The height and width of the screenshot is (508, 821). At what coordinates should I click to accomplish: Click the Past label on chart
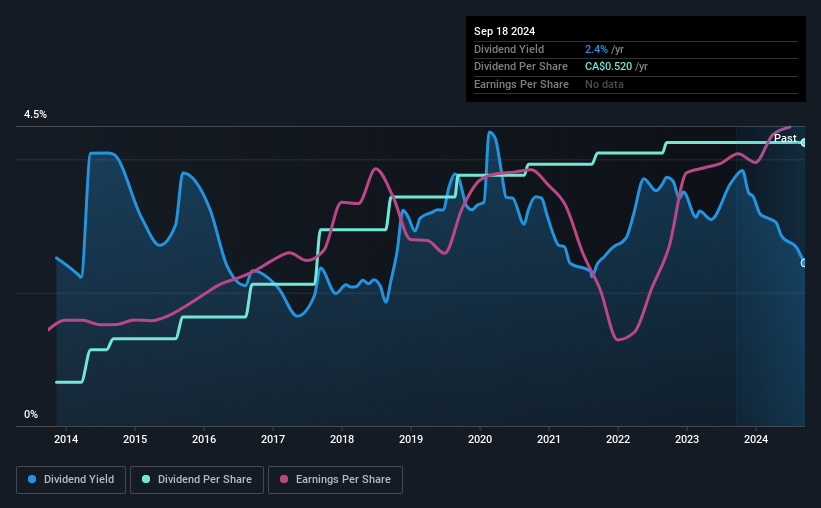point(785,138)
